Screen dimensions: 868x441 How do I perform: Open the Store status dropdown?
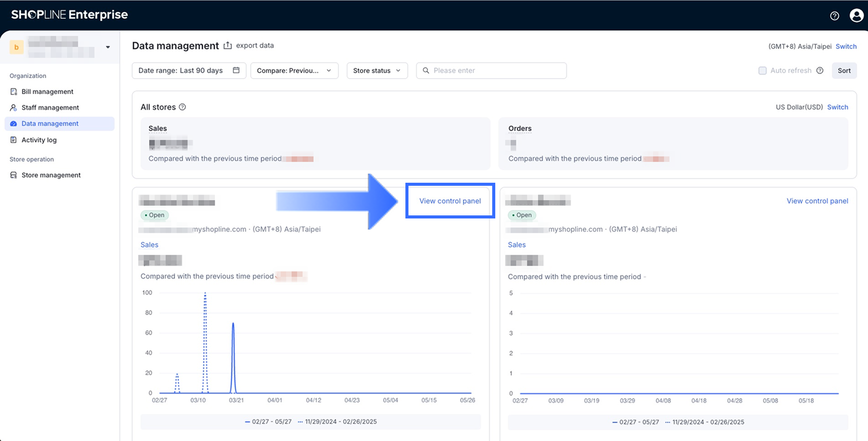pyautogui.click(x=377, y=70)
